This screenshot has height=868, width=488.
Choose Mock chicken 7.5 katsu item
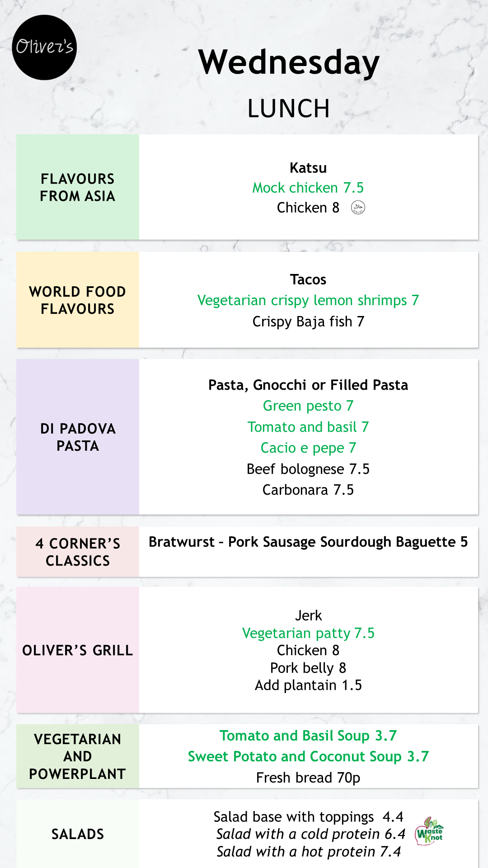coord(308,188)
